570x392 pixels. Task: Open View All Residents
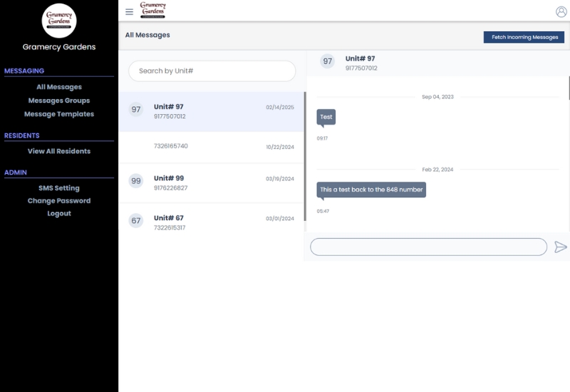pyautogui.click(x=59, y=151)
